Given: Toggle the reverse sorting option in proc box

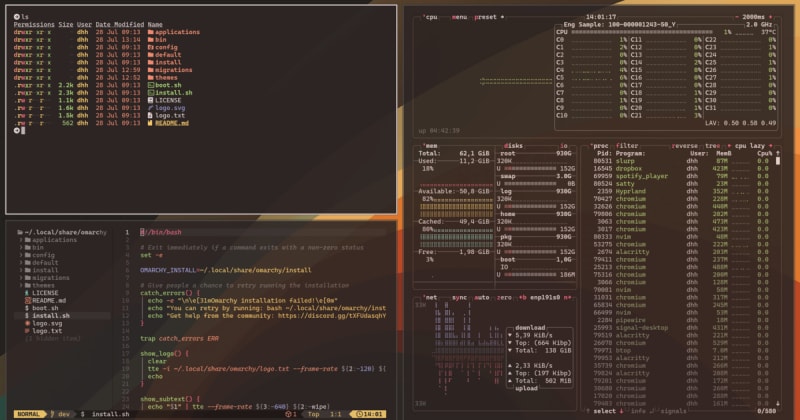Looking at the screenshot, I should pos(685,145).
